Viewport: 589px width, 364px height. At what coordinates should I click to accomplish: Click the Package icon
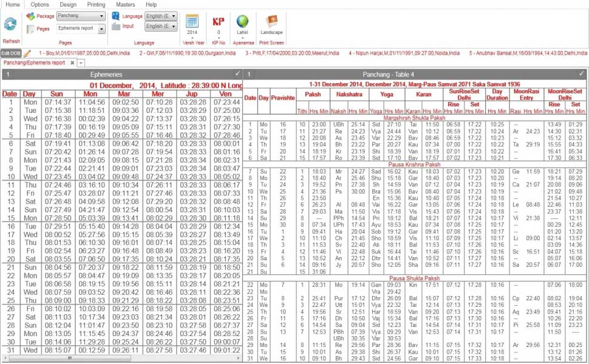(x=30, y=16)
